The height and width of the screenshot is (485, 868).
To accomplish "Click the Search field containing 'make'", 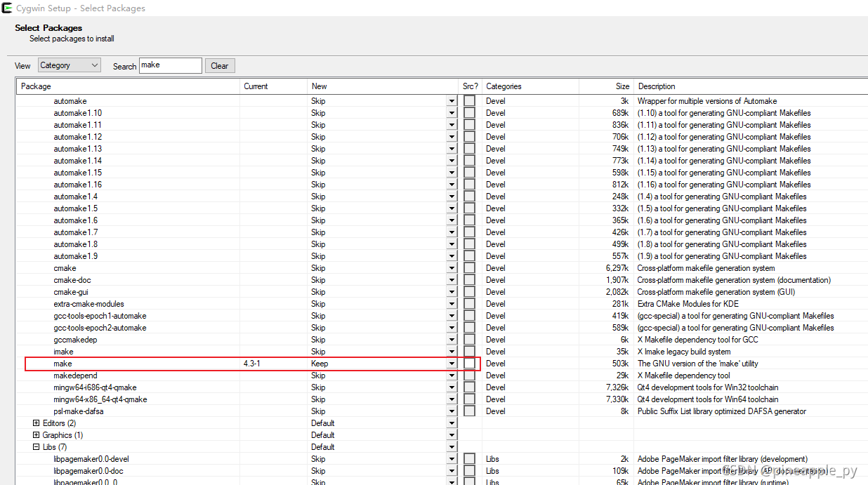I will (171, 65).
